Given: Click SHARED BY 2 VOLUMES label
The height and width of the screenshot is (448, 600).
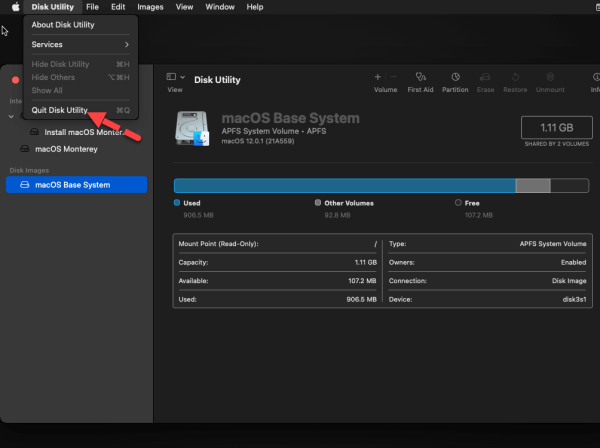Looking at the screenshot, I should [557, 144].
